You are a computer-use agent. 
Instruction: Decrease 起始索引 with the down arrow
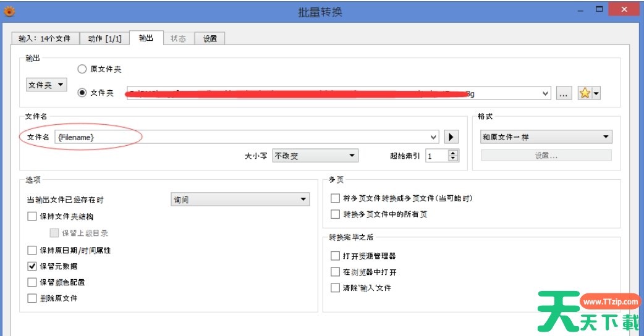click(453, 159)
